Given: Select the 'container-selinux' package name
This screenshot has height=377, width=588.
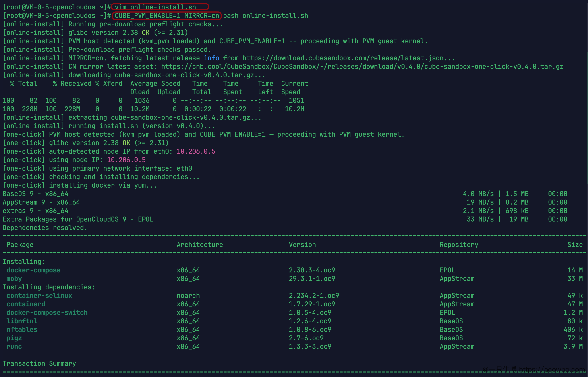Looking at the screenshot, I should tap(39, 295).
